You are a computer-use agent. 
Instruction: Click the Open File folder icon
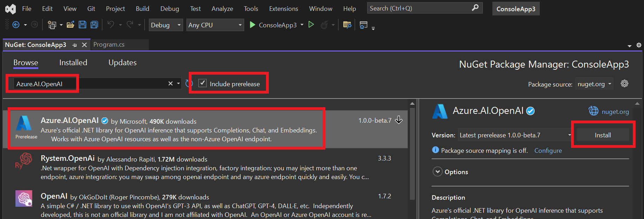[x=71, y=25]
